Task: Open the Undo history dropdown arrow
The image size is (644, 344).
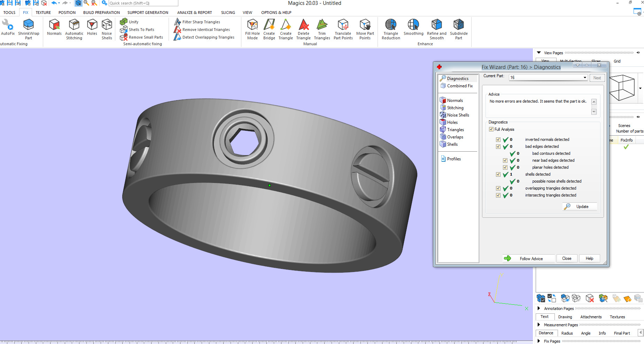Action: point(59,3)
